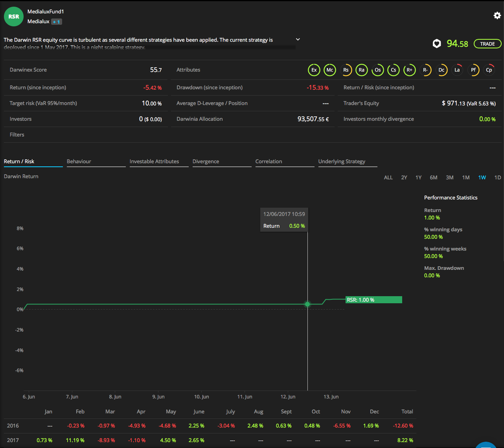This screenshot has width=504, height=448.
Task: Open the Behaviour tab
Action: [96, 162]
